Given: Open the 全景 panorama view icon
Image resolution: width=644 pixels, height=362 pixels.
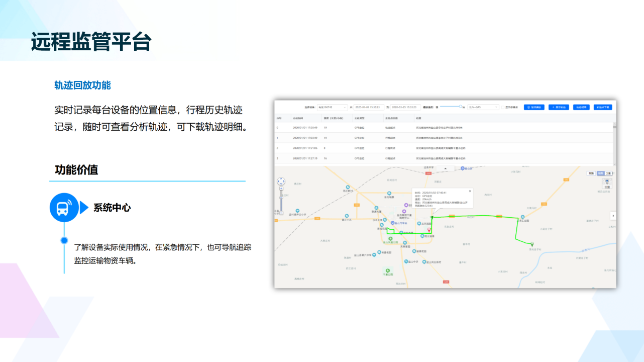Looking at the screenshot, I should coord(607,184).
